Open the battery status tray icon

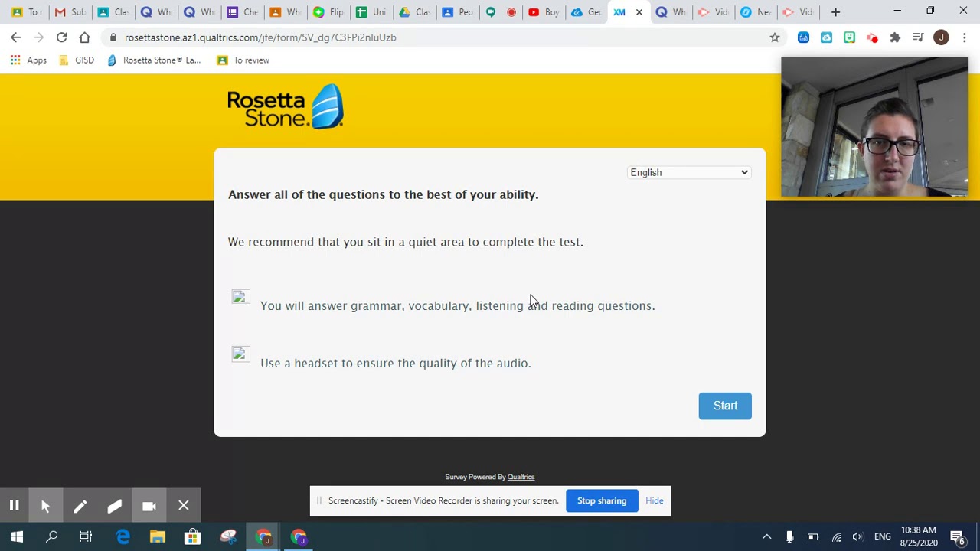coord(813,537)
